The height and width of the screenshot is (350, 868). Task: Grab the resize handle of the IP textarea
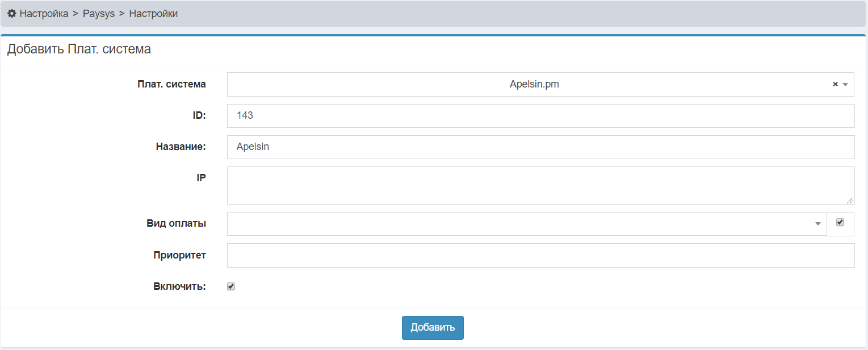pos(850,200)
